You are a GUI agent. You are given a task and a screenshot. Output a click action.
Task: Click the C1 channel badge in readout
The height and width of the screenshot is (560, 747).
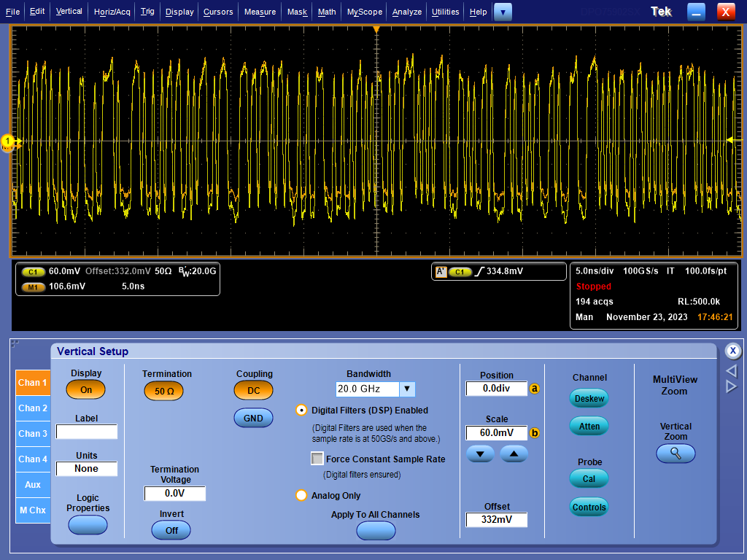click(33, 272)
